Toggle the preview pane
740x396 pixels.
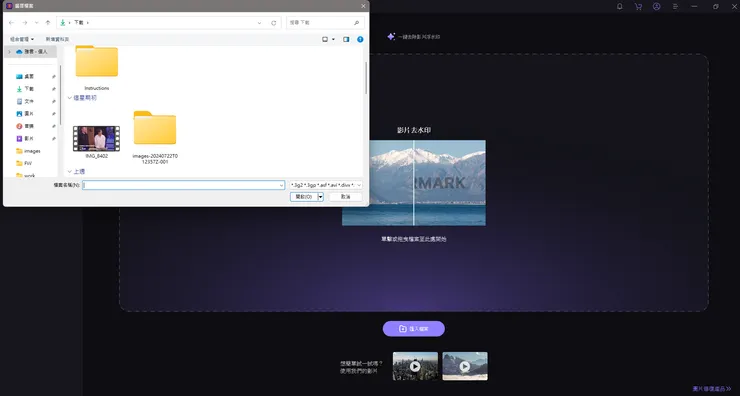click(346, 39)
